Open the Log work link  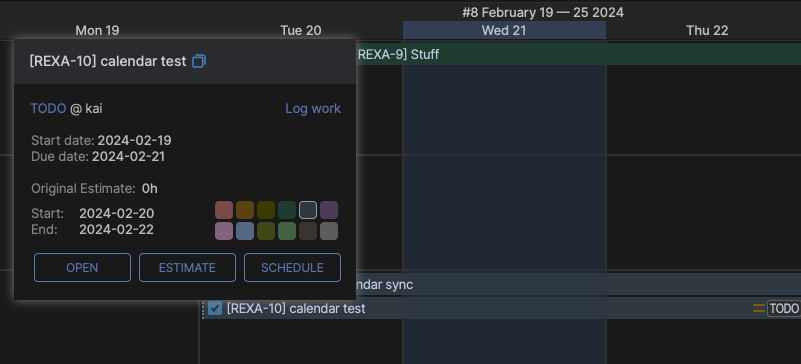[x=313, y=108]
